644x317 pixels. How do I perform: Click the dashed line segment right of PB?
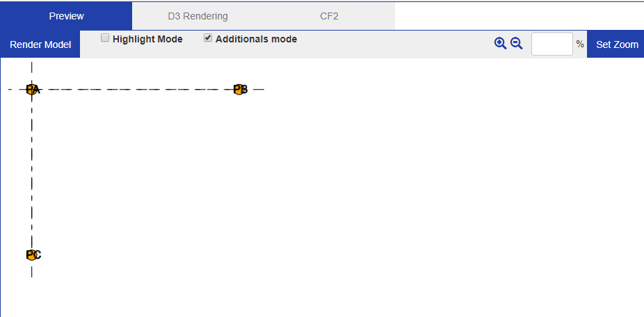[255, 89]
